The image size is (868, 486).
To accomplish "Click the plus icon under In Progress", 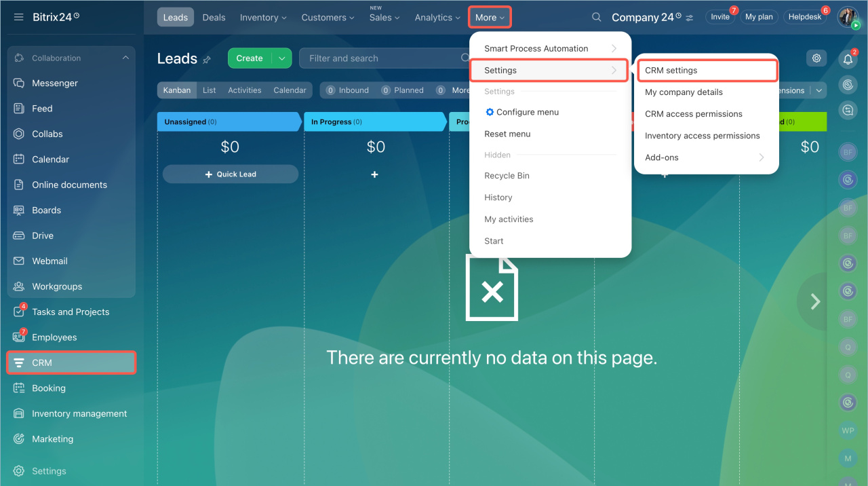I will (x=374, y=174).
